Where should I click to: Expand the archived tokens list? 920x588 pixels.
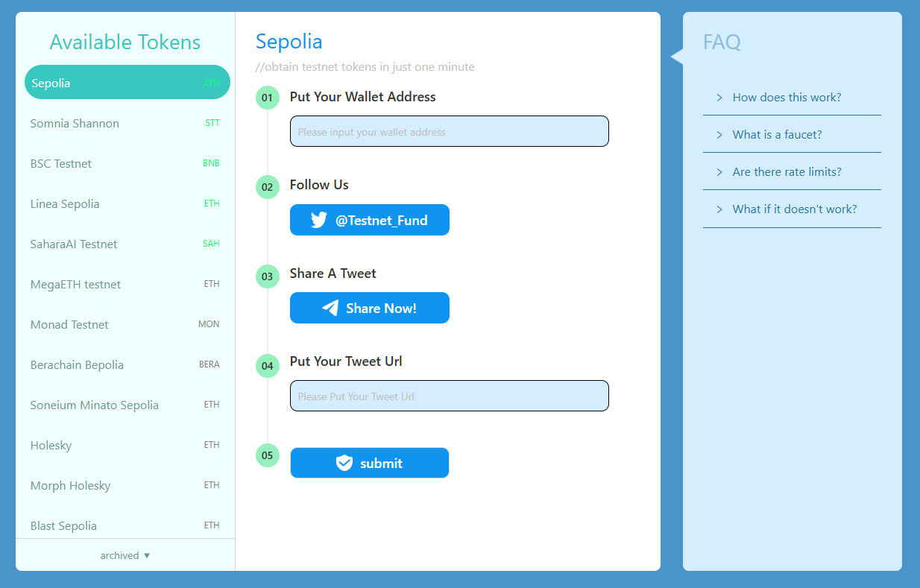(125, 555)
